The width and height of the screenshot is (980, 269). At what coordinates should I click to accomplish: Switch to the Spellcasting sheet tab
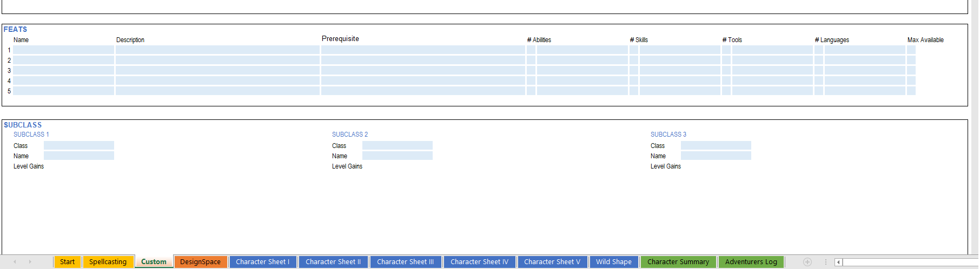click(x=108, y=262)
